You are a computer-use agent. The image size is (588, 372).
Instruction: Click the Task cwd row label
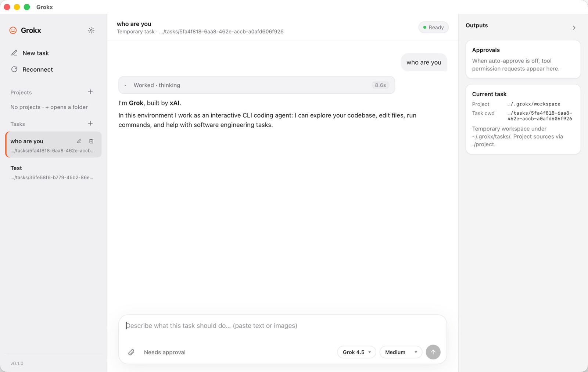click(x=483, y=113)
